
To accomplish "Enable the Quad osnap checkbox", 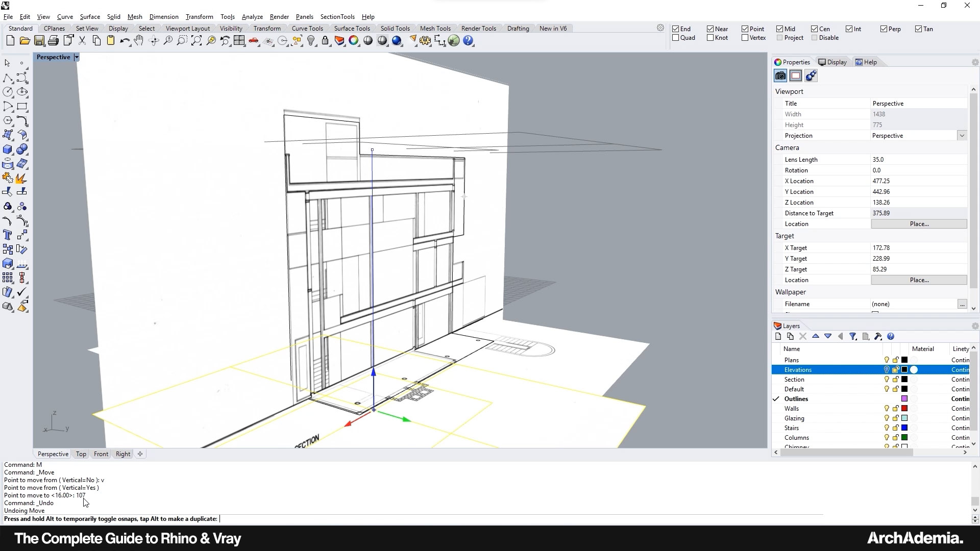I will (676, 38).
